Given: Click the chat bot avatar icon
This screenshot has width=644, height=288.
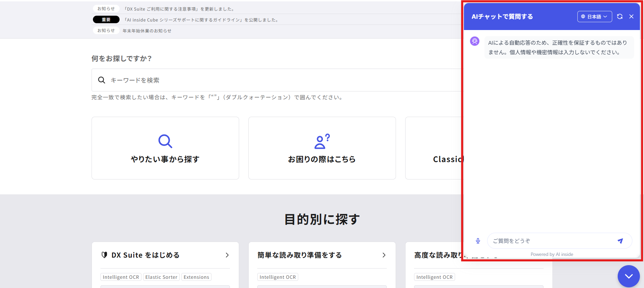Looking at the screenshot, I should [475, 41].
